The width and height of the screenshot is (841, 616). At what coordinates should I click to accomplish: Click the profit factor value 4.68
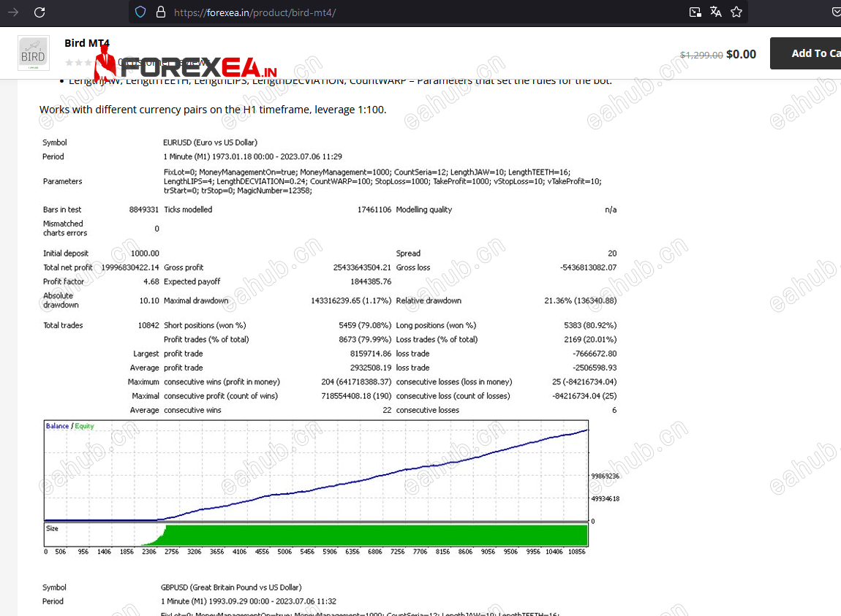pos(151,281)
